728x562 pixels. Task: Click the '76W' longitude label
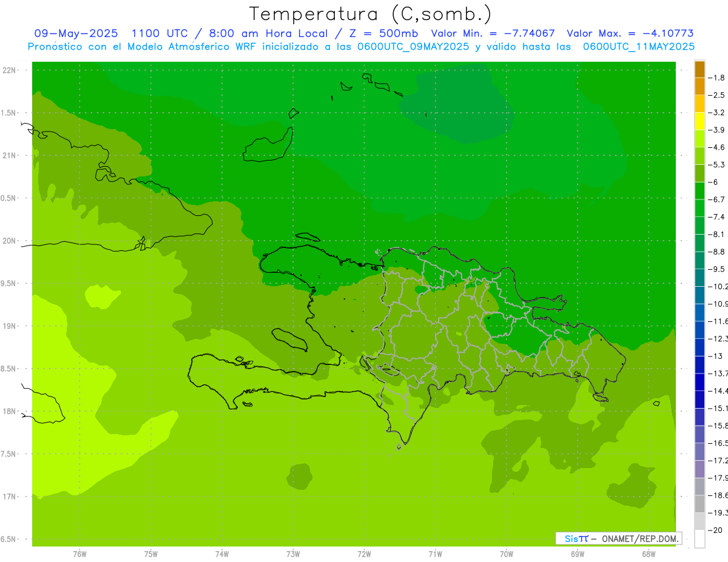click(79, 554)
